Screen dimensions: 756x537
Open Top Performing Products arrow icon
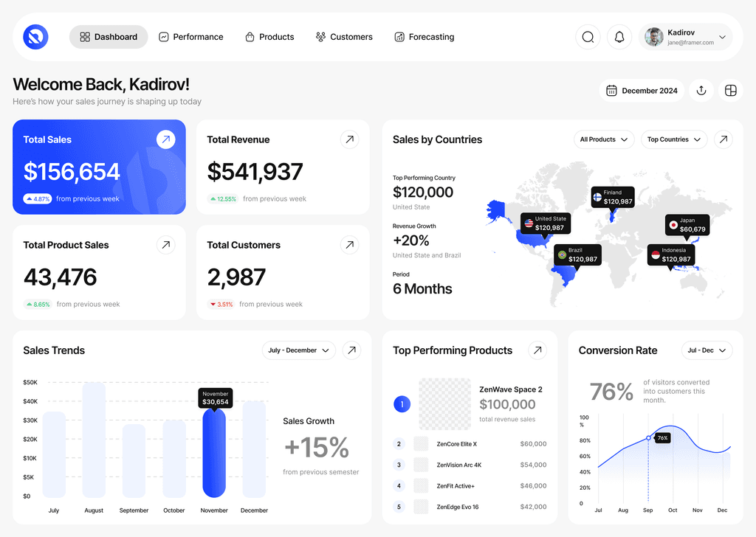point(537,350)
